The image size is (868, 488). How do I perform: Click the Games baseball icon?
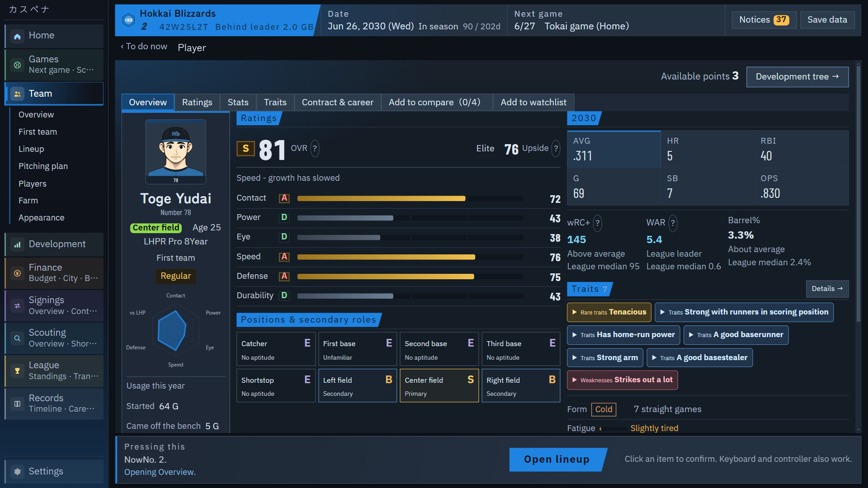17,65
